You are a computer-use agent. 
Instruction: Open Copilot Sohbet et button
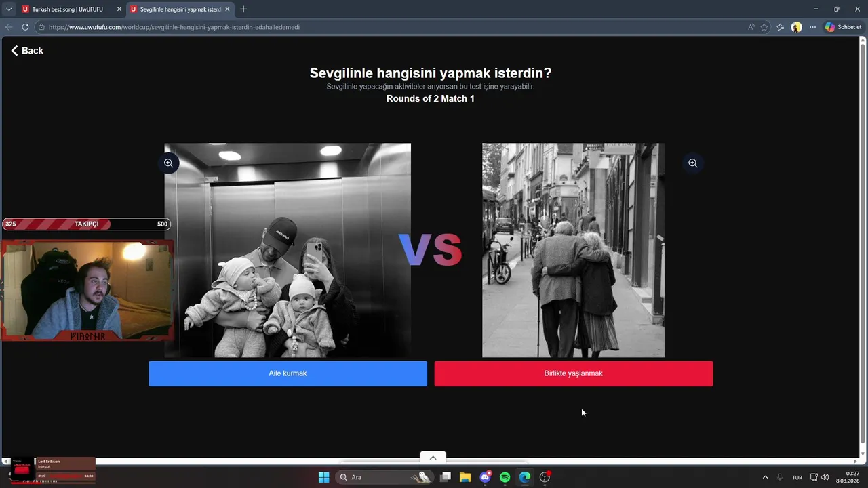pos(843,27)
